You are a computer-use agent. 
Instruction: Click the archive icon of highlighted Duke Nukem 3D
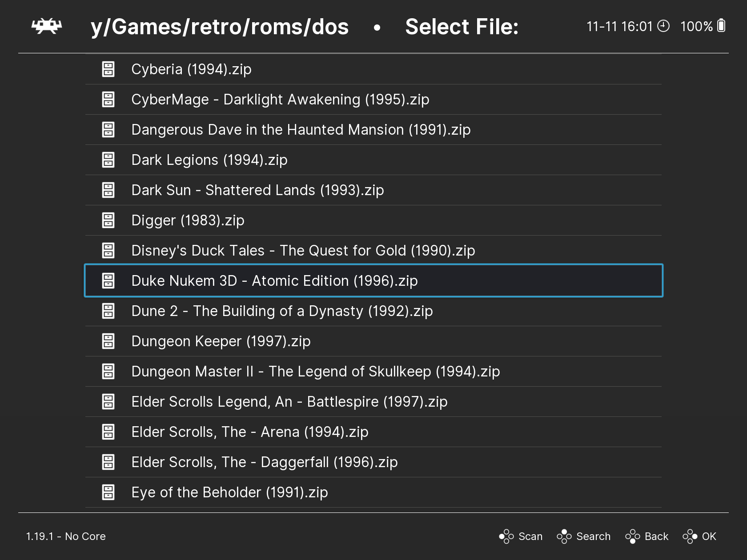(x=108, y=281)
